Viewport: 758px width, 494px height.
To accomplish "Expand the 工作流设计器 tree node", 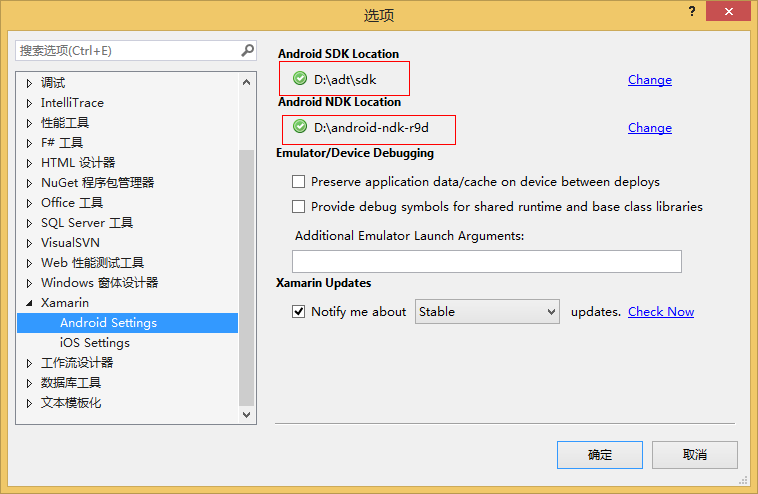I will [x=29, y=363].
